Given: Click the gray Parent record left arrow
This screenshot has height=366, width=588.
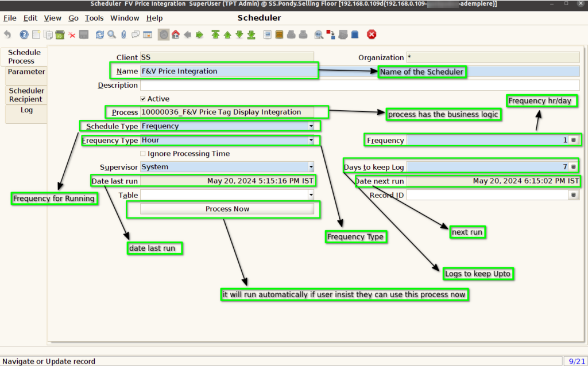Looking at the screenshot, I should [188, 34].
